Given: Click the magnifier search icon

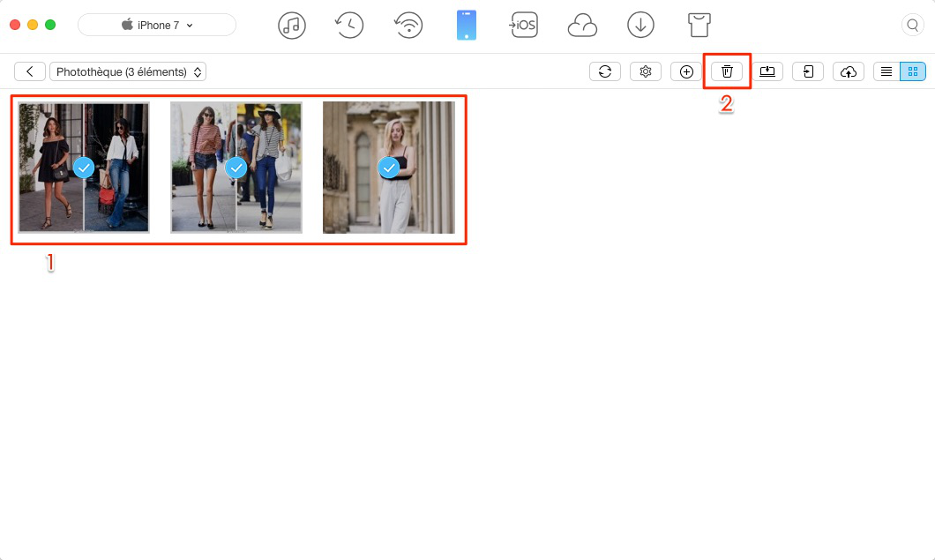Looking at the screenshot, I should point(912,25).
